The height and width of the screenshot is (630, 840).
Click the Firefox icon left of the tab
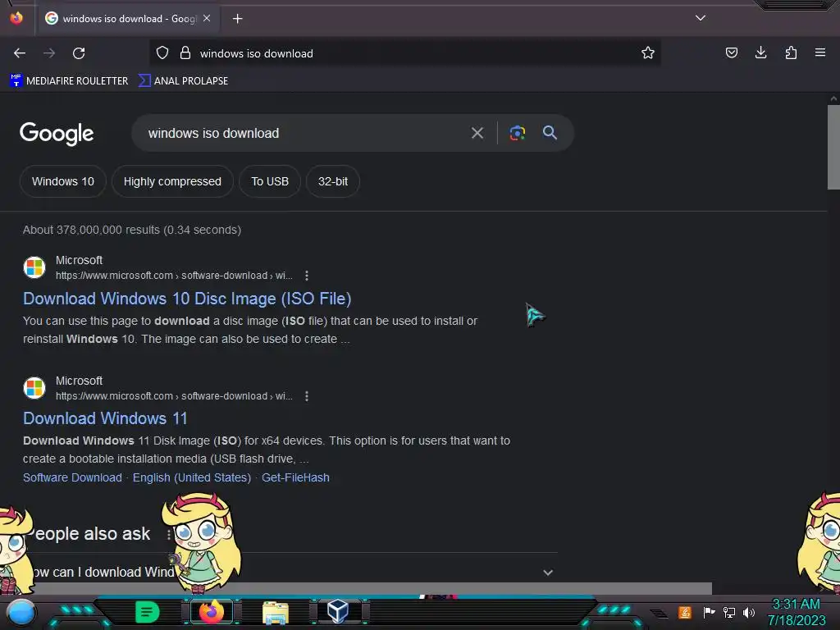(16, 18)
